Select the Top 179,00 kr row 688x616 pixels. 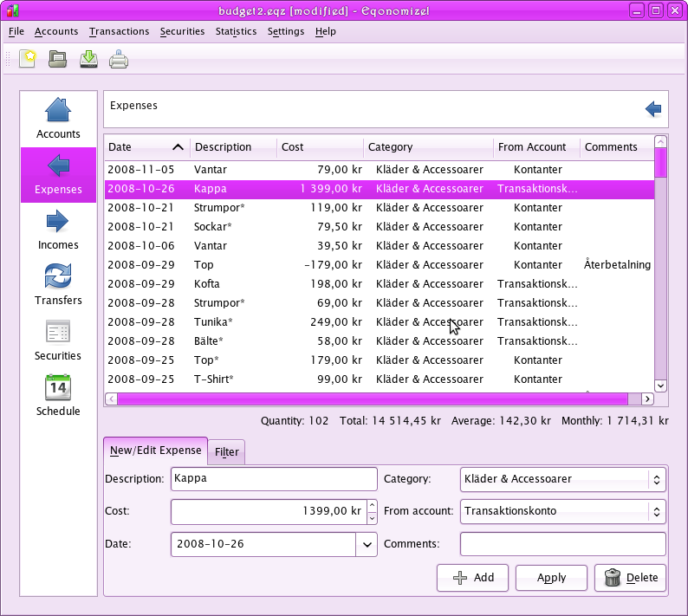tap(380, 360)
